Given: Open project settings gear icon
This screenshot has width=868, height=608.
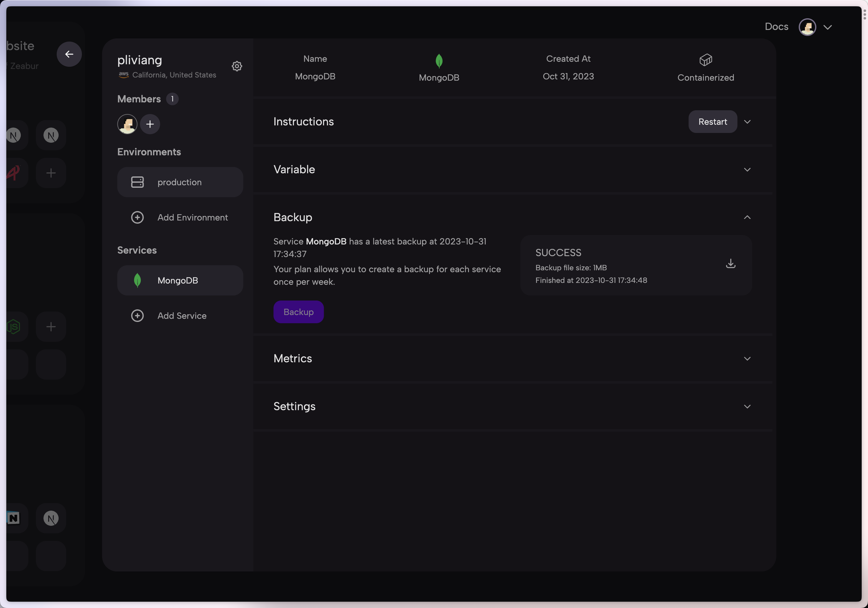Looking at the screenshot, I should coord(237,66).
